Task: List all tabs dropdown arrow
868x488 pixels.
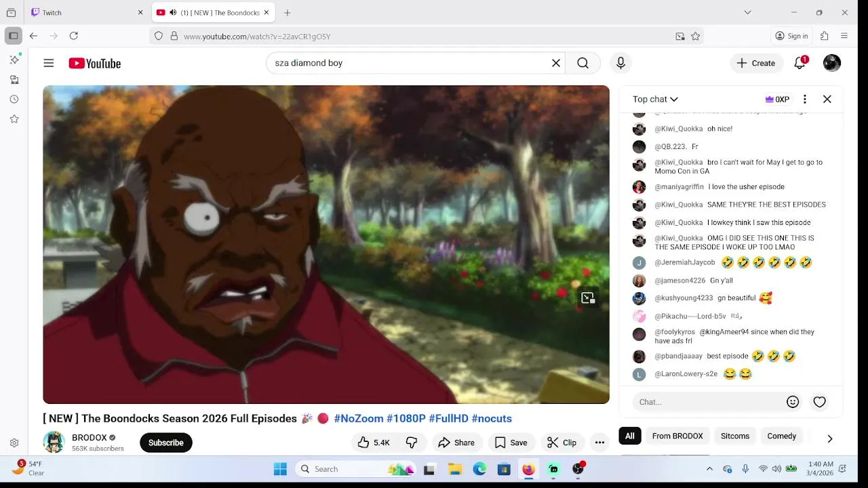Action: [747, 12]
